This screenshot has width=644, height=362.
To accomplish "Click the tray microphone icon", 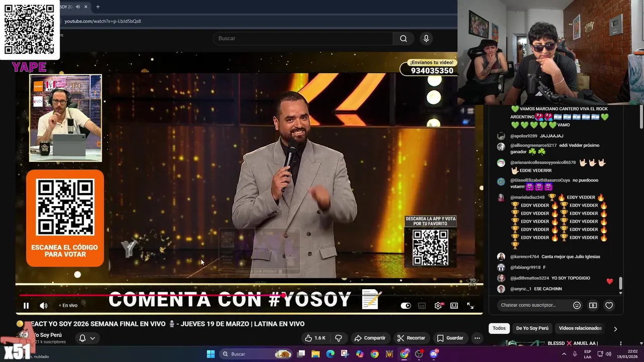I will (575, 354).
